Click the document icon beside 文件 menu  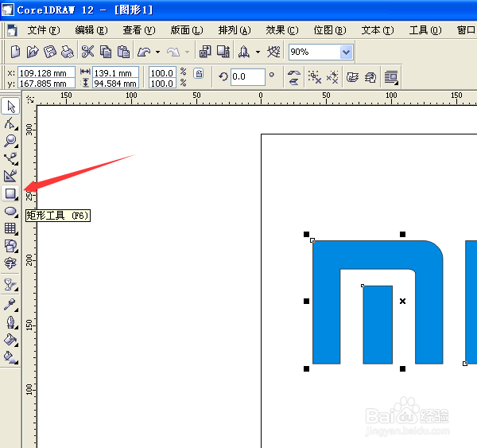12,30
